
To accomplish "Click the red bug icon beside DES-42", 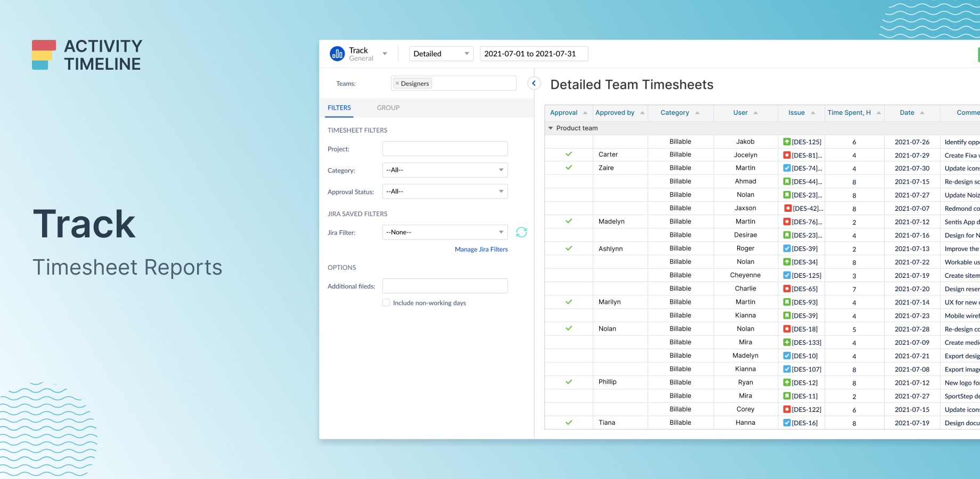I will [x=788, y=209].
